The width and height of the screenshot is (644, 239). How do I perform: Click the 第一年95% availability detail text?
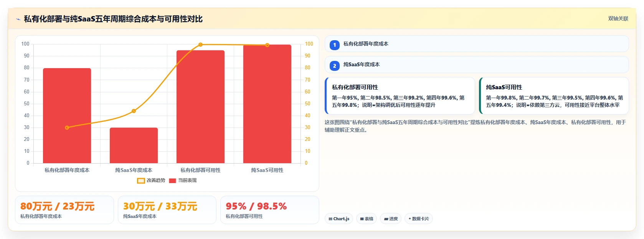(398, 101)
